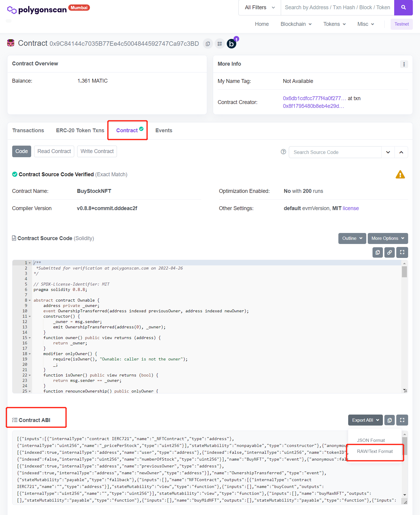Click the compiler version v0.8.8+commit.dddeac2f

pos(107,208)
